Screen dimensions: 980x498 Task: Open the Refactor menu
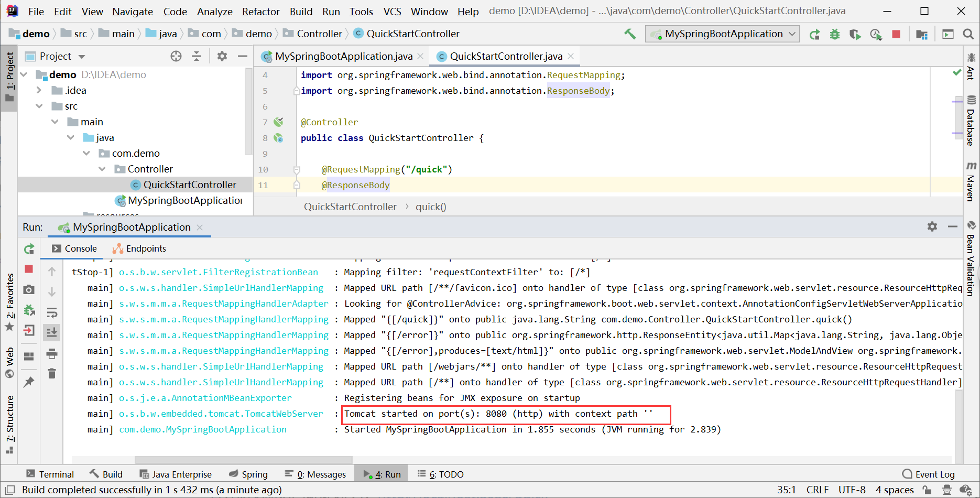(x=260, y=12)
